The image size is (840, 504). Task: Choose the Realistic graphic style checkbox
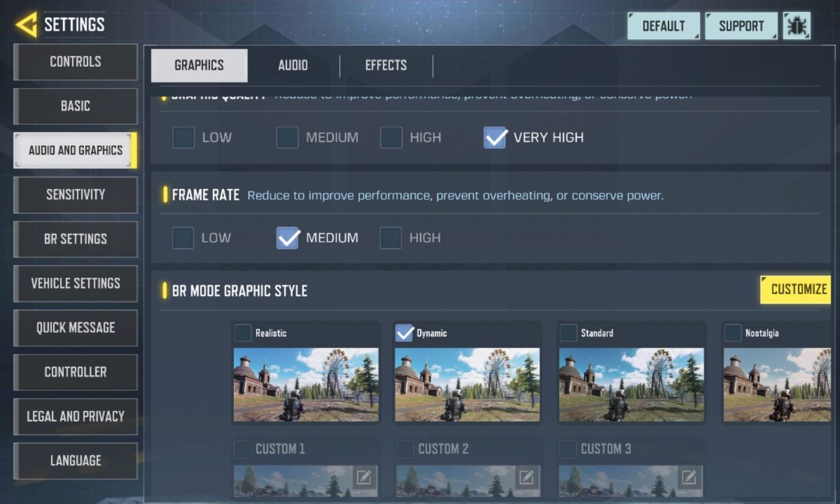(x=243, y=332)
